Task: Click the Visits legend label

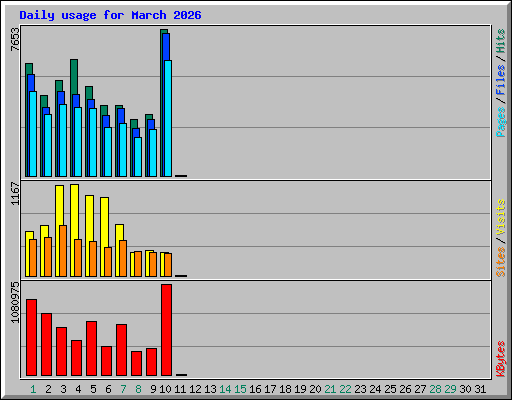Action: click(x=500, y=218)
